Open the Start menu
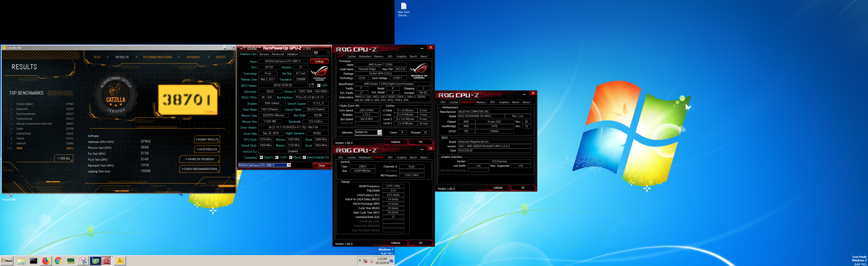The image size is (868, 266). pos(7,261)
